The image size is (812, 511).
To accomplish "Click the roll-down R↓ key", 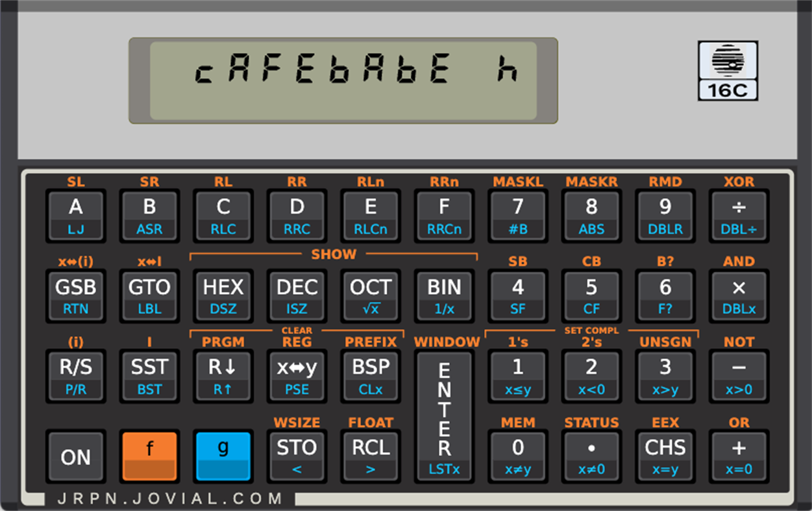I will tap(223, 375).
